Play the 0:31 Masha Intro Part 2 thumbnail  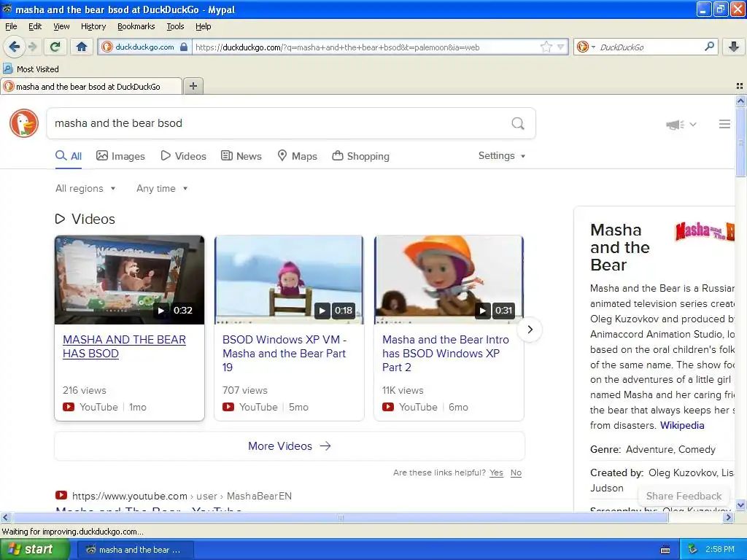(449, 280)
